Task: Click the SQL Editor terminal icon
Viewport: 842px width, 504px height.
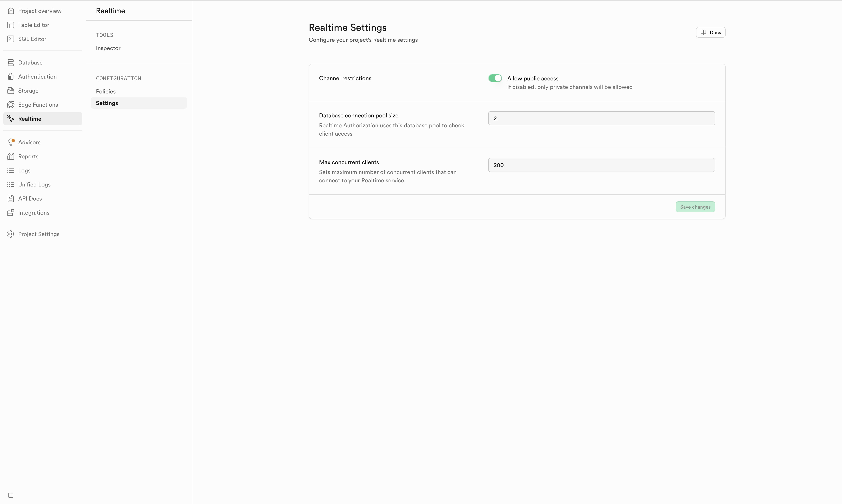Action: click(11, 39)
